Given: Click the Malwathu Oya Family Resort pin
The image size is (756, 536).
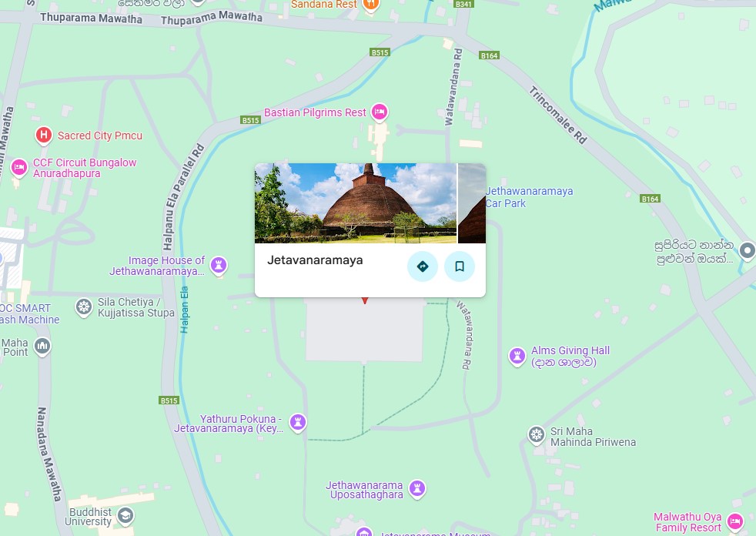Looking at the screenshot, I should click(735, 522).
